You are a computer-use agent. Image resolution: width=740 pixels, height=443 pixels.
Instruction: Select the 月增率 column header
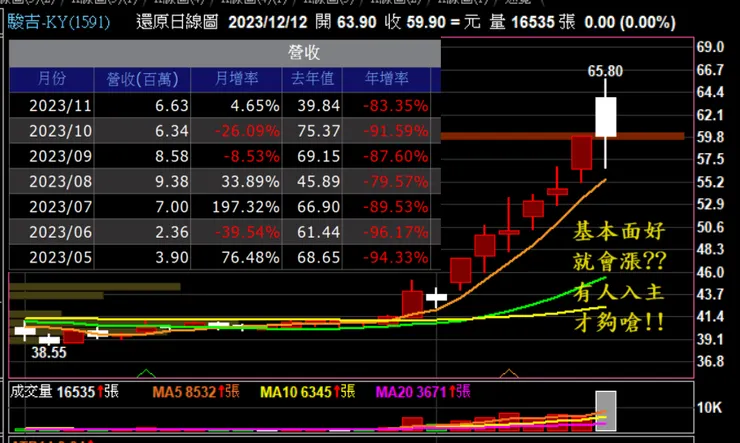[x=236, y=79]
